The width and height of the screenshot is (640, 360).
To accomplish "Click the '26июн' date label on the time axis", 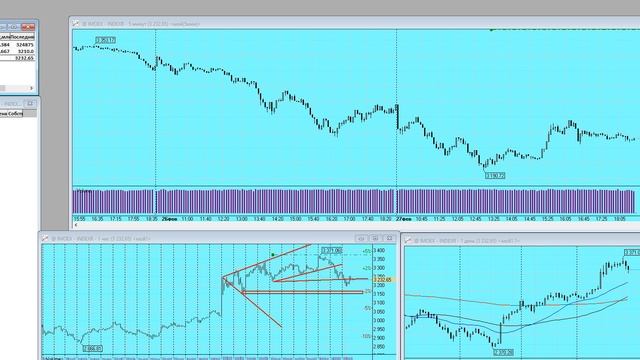I will [169, 219].
